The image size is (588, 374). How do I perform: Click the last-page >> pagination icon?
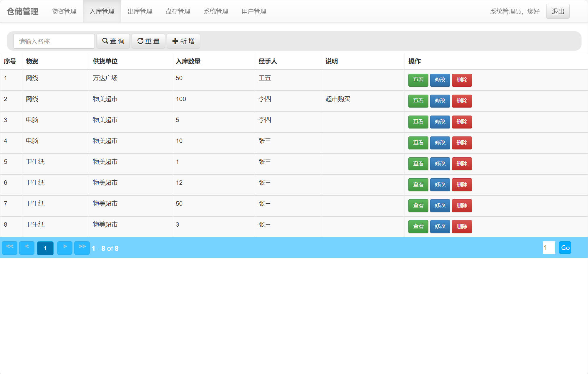[x=82, y=248]
